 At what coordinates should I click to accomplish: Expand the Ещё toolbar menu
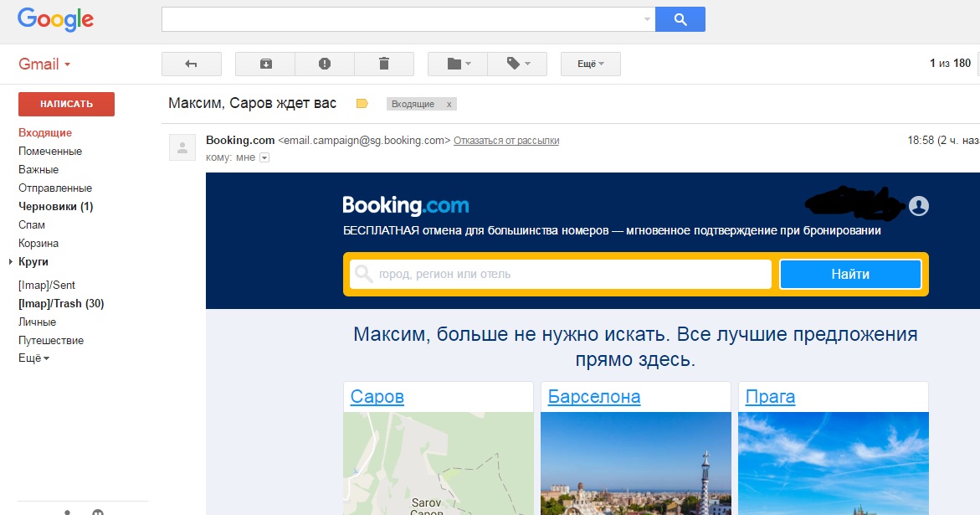point(590,64)
